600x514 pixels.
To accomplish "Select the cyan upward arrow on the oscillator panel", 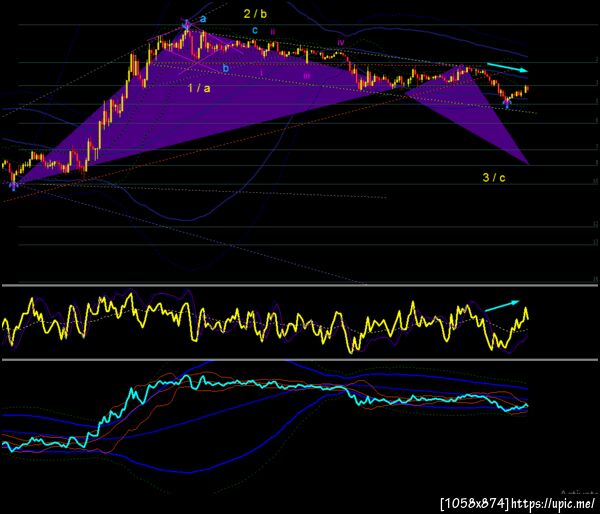I will point(502,306).
